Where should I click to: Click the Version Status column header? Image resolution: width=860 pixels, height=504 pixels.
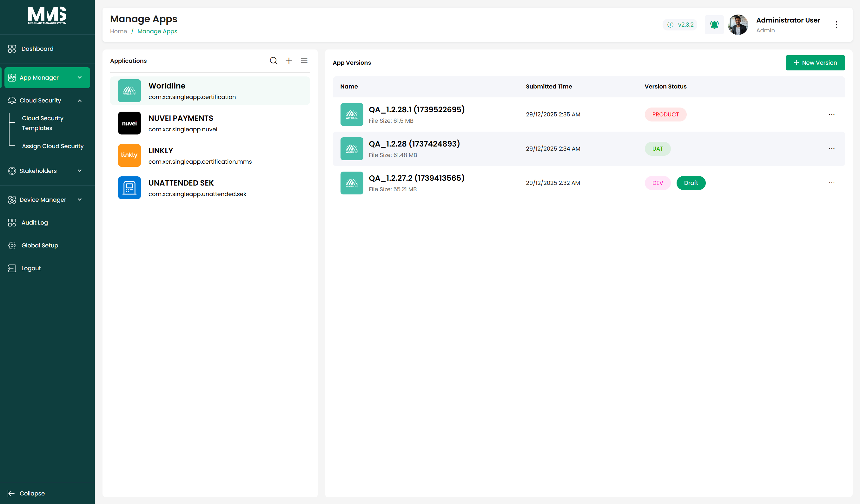coord(665,87)
